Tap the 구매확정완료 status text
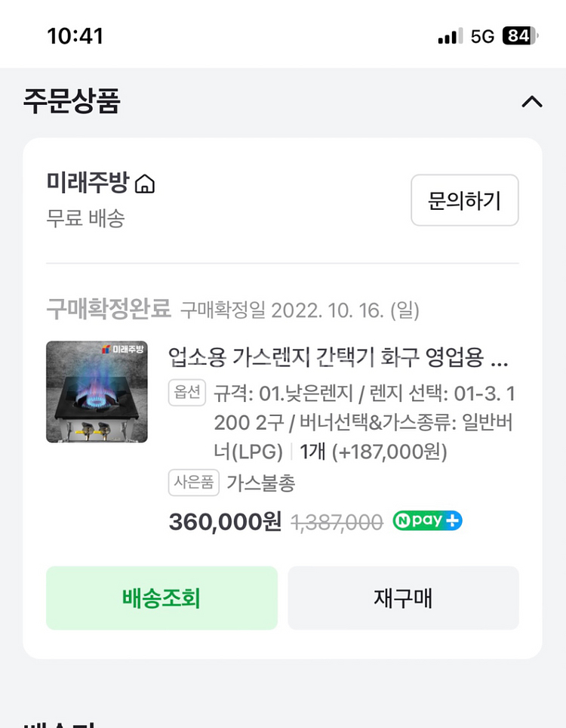Image resolution: width=566 pixels, height=728 pixels. [x=109, y=309]
